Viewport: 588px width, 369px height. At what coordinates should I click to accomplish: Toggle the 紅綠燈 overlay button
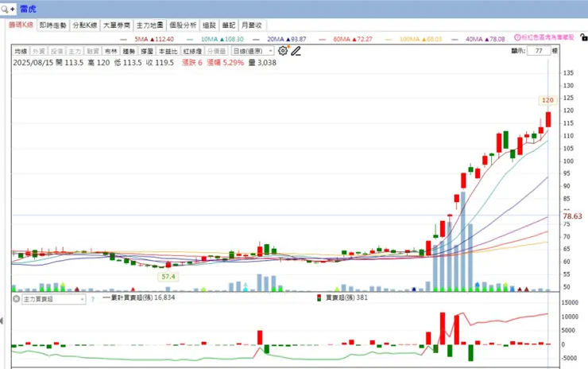[x=192, y=51]
